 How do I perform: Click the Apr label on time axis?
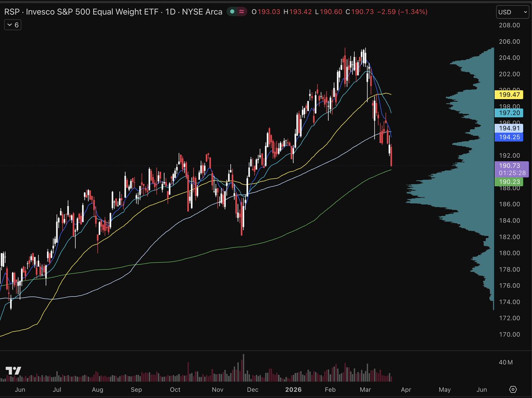pos(406,390)
